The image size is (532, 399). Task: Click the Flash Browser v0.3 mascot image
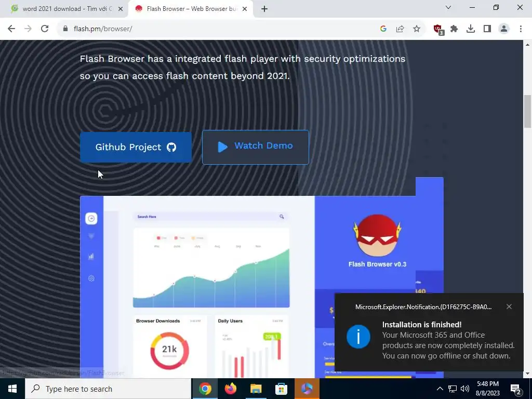pos(377,236)
